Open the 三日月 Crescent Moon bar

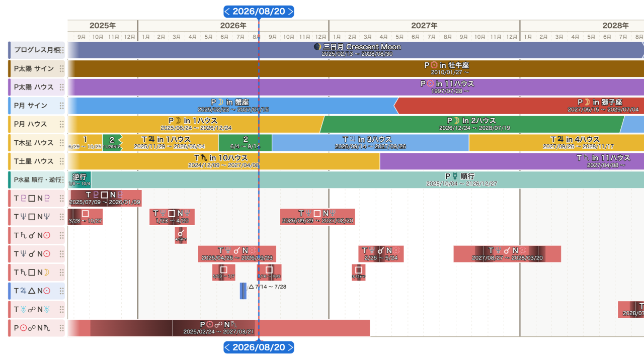[356, 50]
